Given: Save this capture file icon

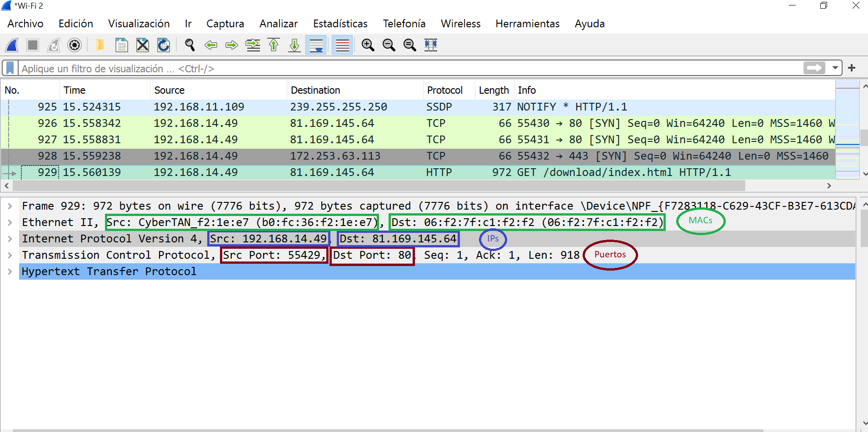Looking at the screenshot, I should (x=121, y=45).
